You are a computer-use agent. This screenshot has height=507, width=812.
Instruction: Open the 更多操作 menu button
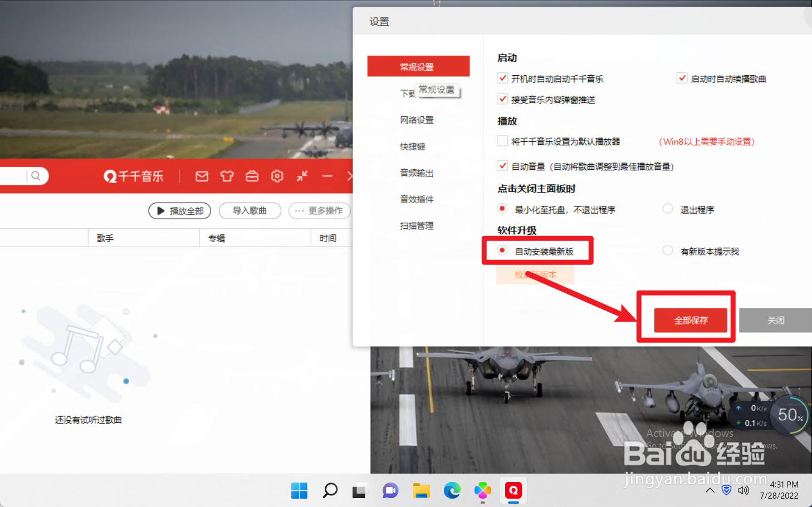[320, 211]
